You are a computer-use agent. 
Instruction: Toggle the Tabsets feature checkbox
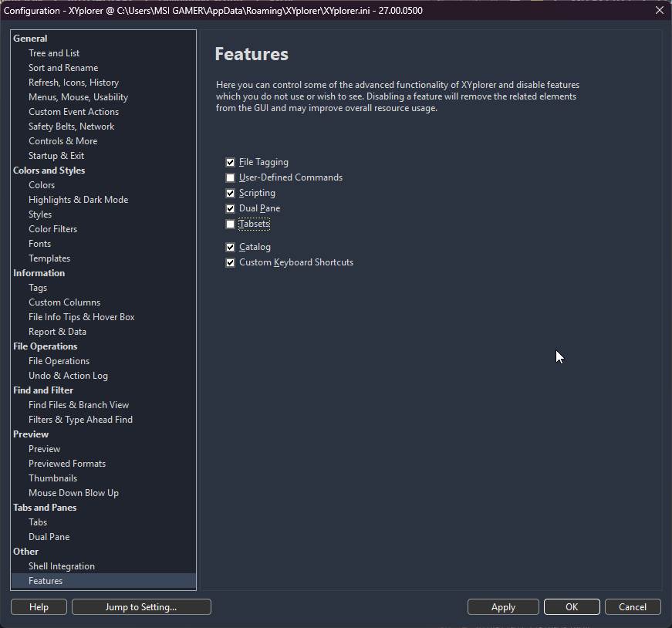pos(230,225)
